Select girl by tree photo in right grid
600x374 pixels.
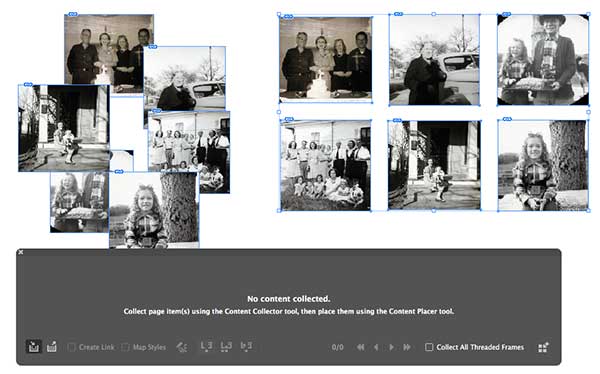point(543,165)
